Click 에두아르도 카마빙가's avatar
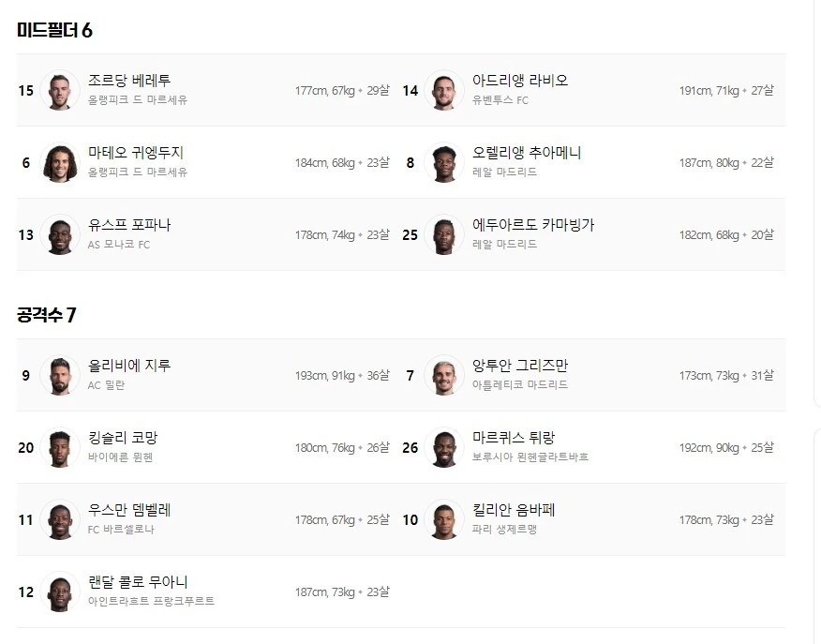 (x=444, y=235)
